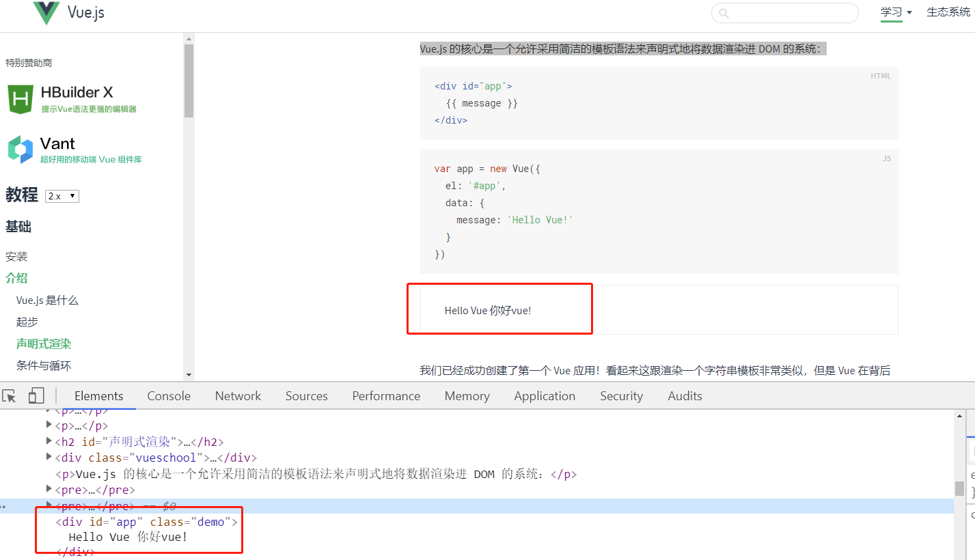Go to Vue.js 是什么 section
975x560 pixels.
(47, 300)
